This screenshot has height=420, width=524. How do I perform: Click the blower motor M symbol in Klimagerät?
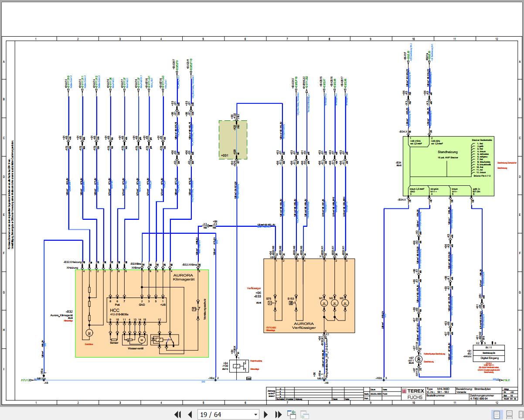90,333
